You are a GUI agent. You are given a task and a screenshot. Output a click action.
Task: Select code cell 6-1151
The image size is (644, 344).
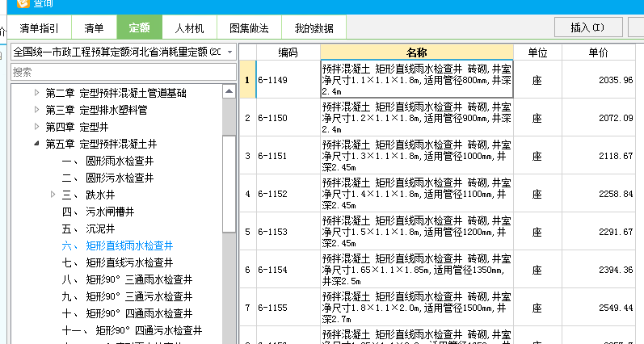pos(288,156)
